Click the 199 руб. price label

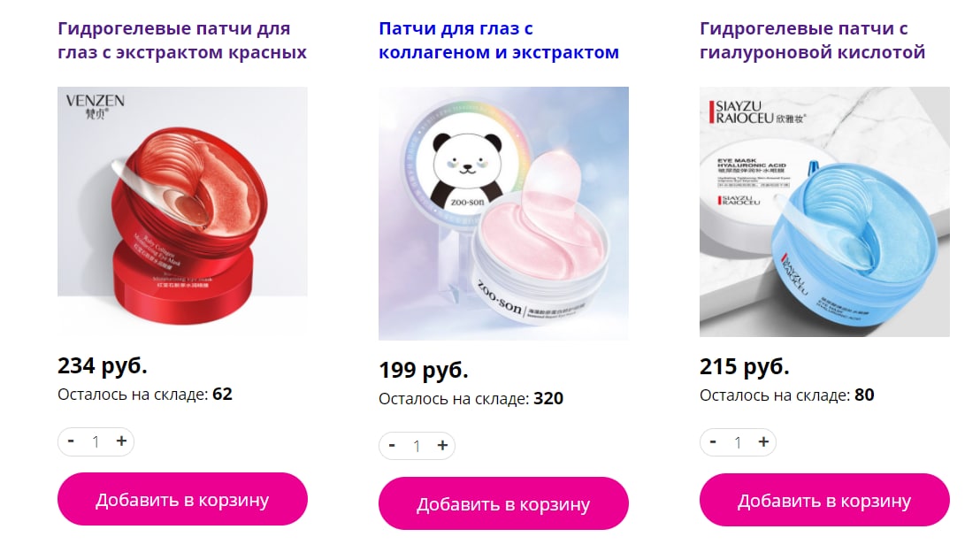tap(424, 370)
